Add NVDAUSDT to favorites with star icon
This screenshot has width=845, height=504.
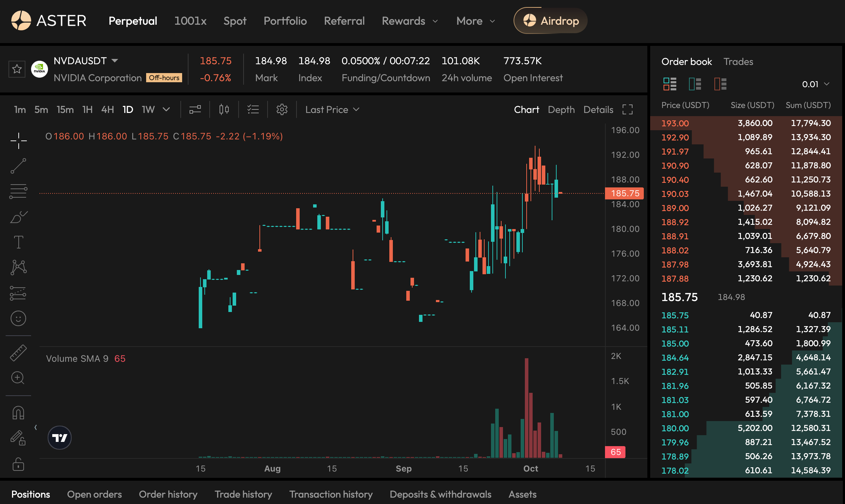17,69
